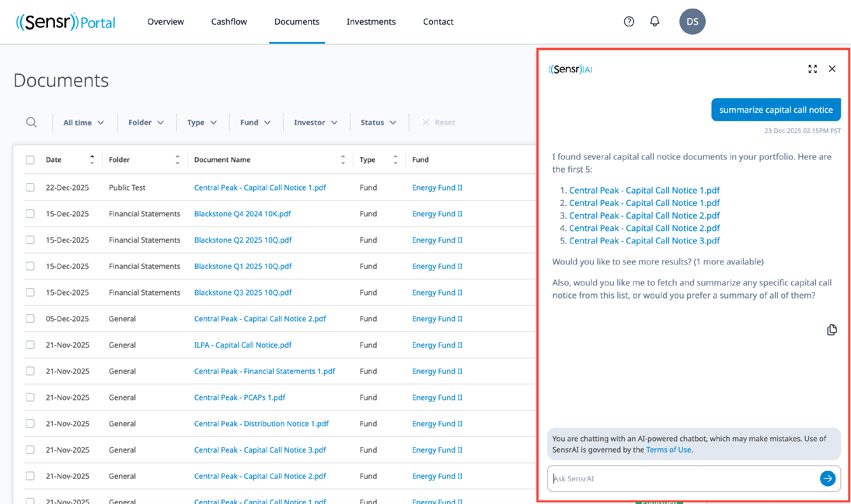The width and height of the screenshot is (851, 504).
Task: Expand SensrAI chat to fullscreen
Action: point(812,69)
